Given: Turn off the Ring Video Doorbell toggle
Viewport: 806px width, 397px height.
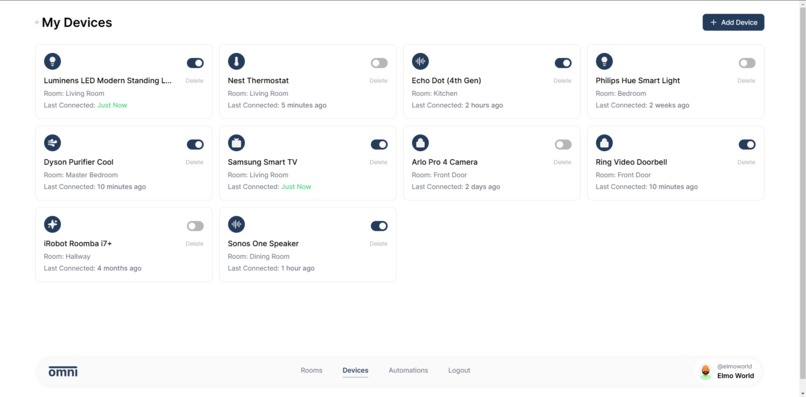Looking at the screenshot, I should tap(747, 145).
